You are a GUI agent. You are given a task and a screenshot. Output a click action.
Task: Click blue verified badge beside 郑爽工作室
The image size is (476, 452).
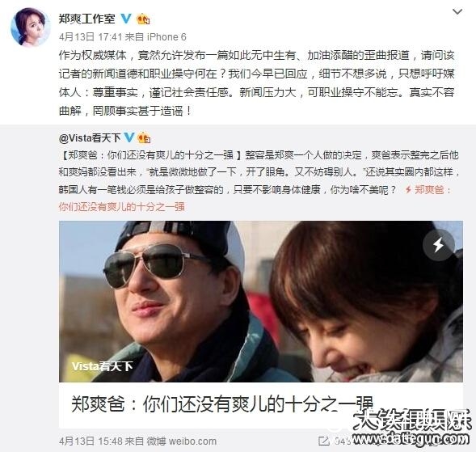click(126, 19)
